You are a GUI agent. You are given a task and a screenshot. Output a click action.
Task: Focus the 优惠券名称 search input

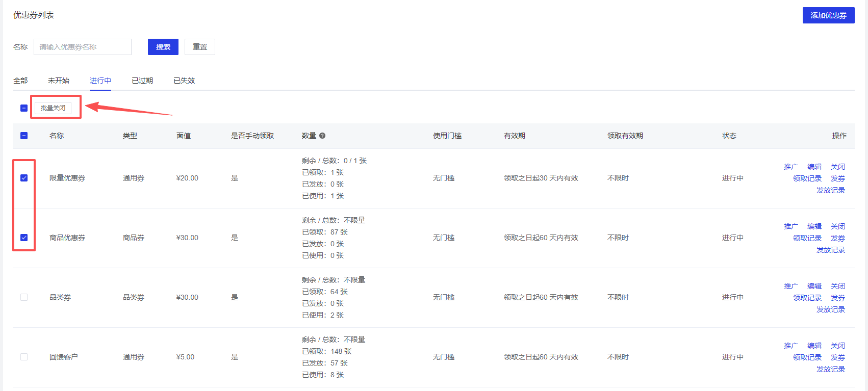83,47
